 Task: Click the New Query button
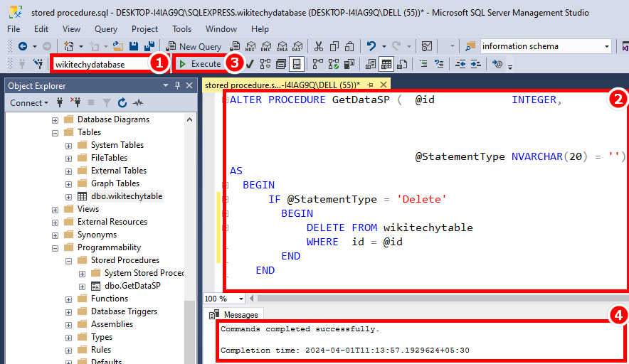click(x=194, y=46)
